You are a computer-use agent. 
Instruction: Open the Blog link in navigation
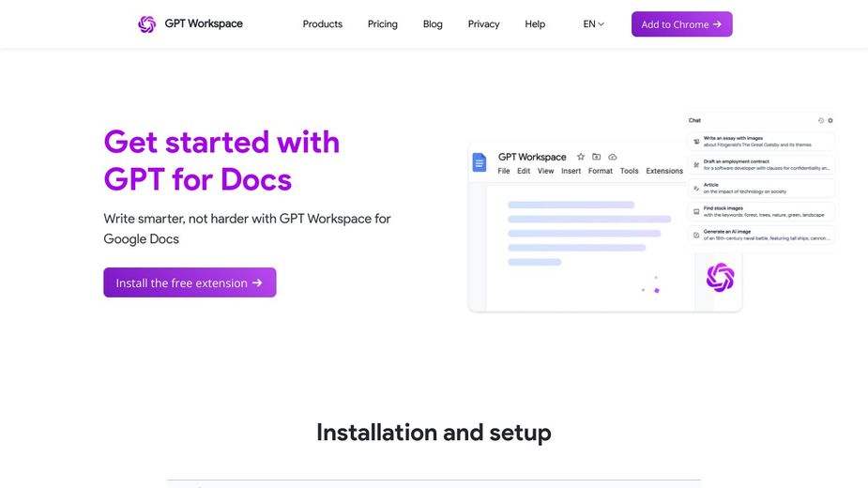click(x=433, y=24)
